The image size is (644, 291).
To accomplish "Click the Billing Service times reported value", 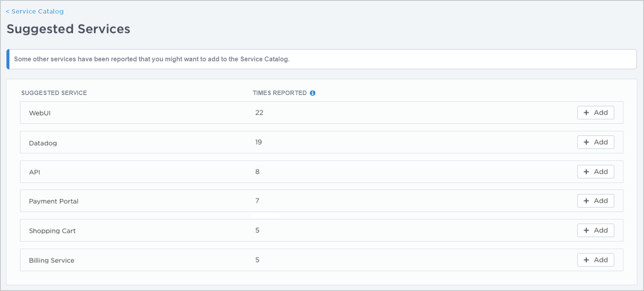I will [257, 260].
